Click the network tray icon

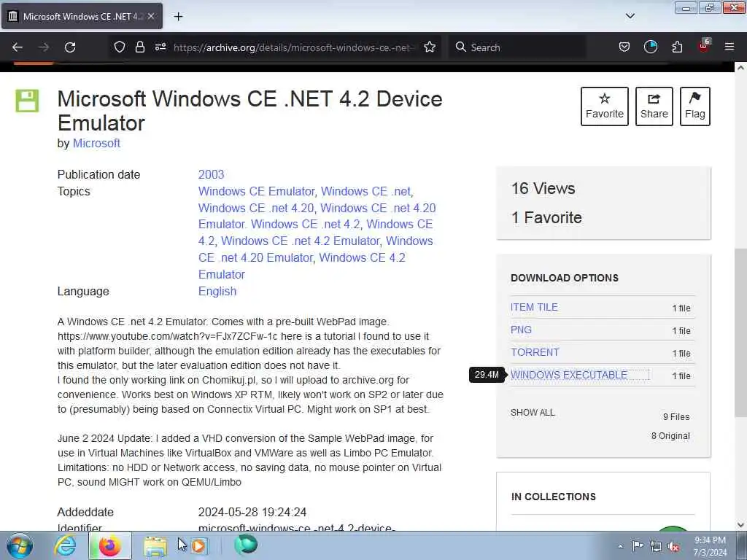coord(656,546)
